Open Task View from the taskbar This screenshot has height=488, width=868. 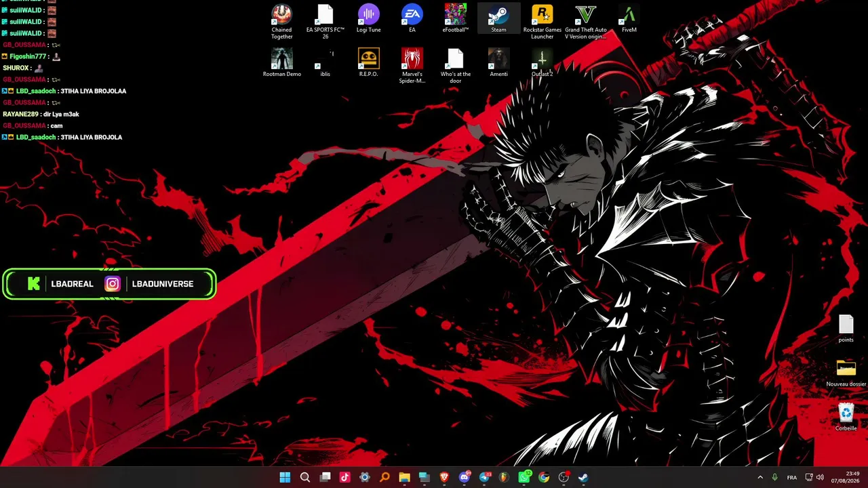[x=325, y=477]
